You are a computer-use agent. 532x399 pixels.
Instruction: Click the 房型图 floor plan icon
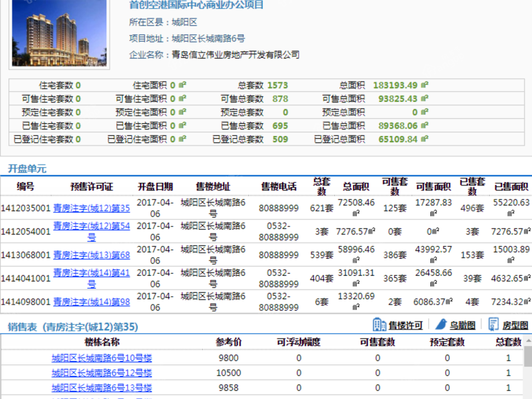point(493,325)
